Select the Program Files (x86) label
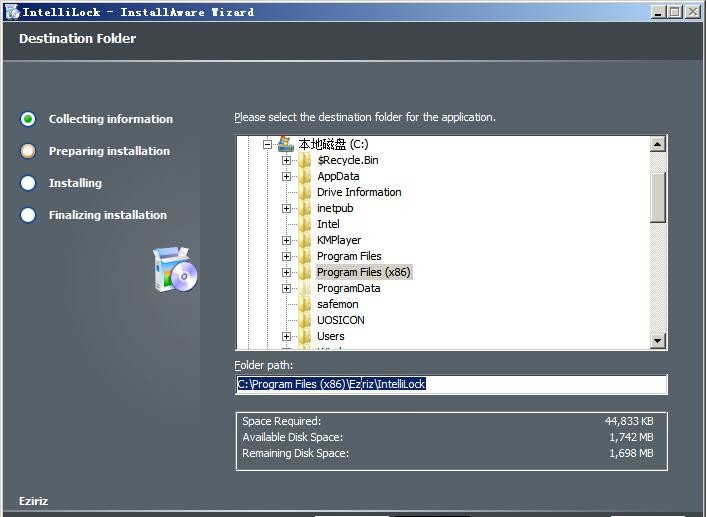Screen dimensions: 706x517 click(364, 272)
